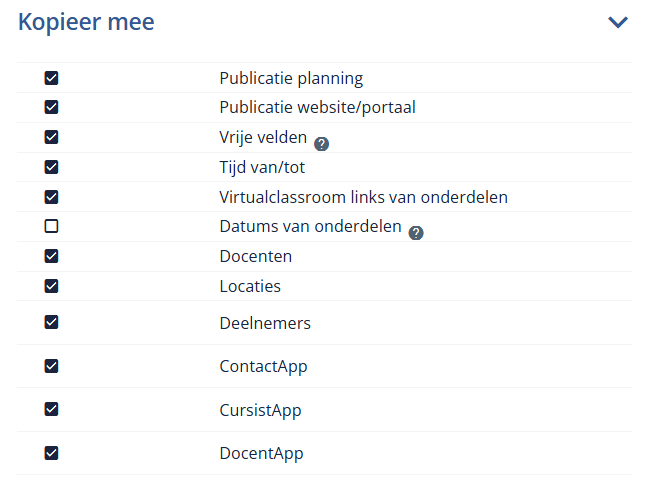
Task: Click the Deelnemers label text
Action: (265, 323)
